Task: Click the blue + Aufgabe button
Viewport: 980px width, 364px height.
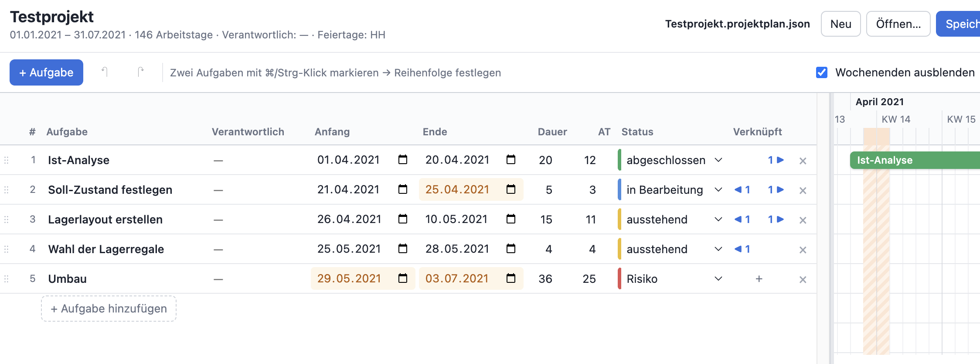Action: click(46, 72)
